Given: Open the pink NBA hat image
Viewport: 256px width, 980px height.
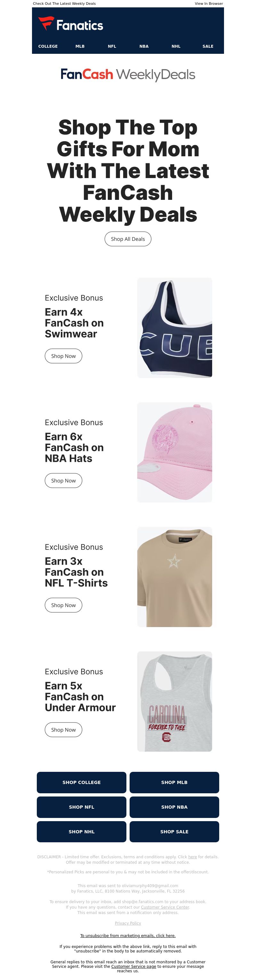Looking at the screenshot, I should pyautogui.click(x=175, y=452).
